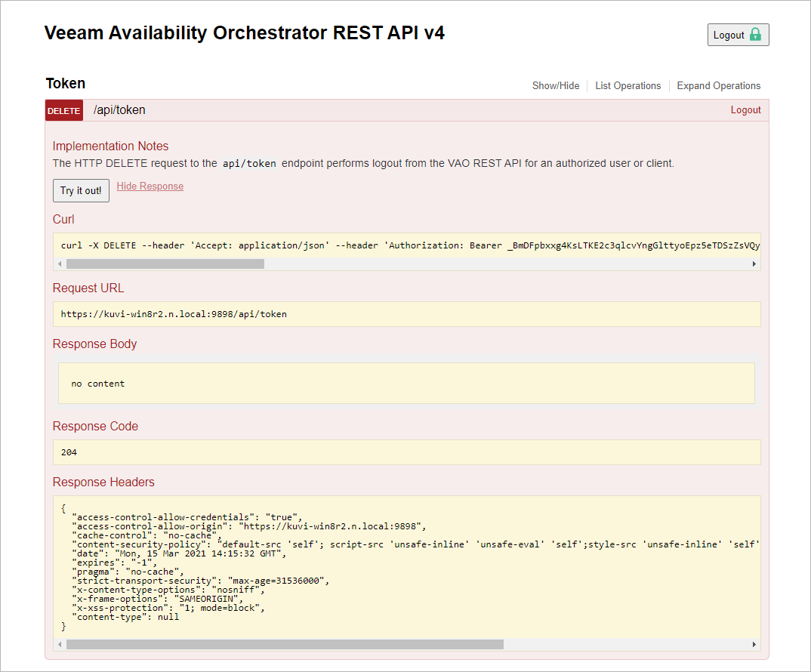Click the Request URL heading
Image resolution: width=811 pixels, height=672 pixels.
pos(88,288)
